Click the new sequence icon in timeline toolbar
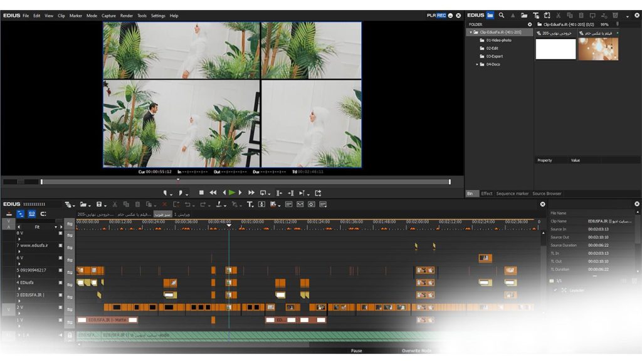Viewport: 642px width, 364px height. pos(68,204)
